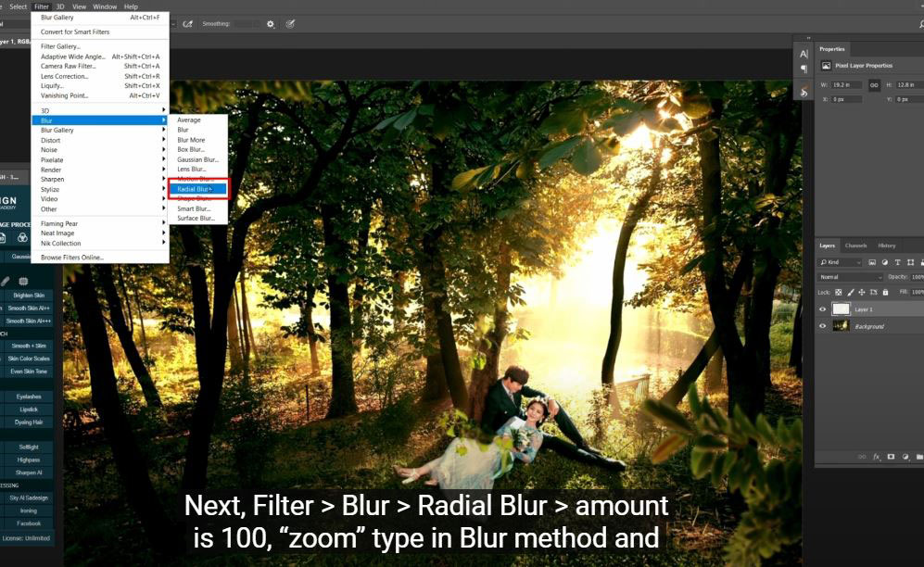
Task: Click the lock image pixels brush icon
Action: click(851, 292)
